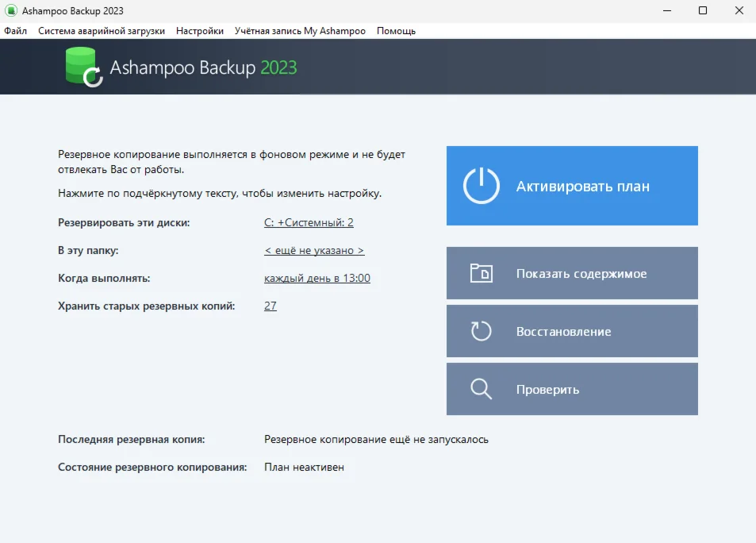Viewport: 756px width, 543px height.
Task: Open the Настройки menu
Action: pos(200,31)
